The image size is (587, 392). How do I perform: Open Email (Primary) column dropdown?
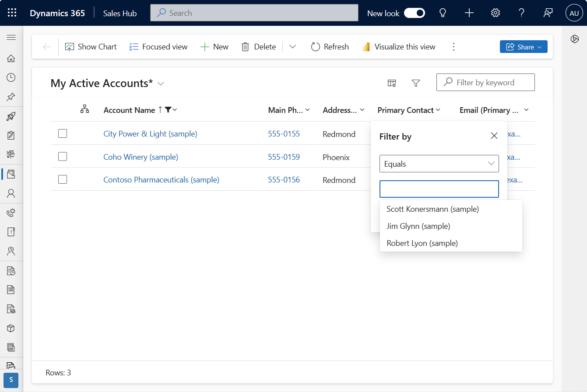coord(527,110)
